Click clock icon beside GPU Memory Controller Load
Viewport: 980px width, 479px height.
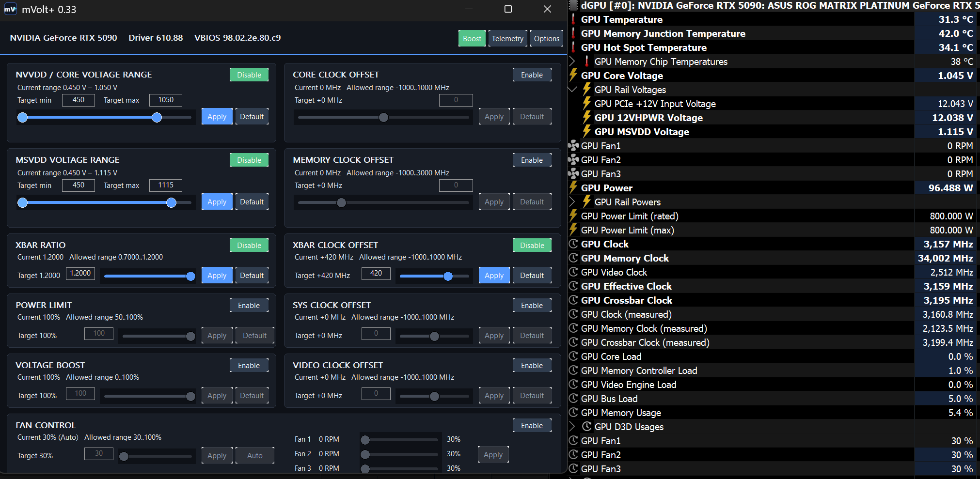click(x=573, y=371)
